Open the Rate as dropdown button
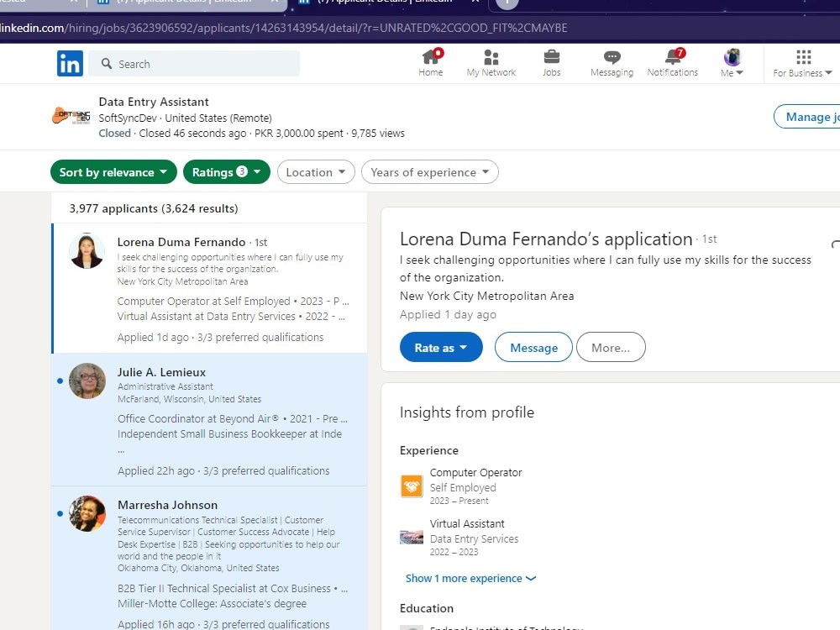 click(441, 348)
